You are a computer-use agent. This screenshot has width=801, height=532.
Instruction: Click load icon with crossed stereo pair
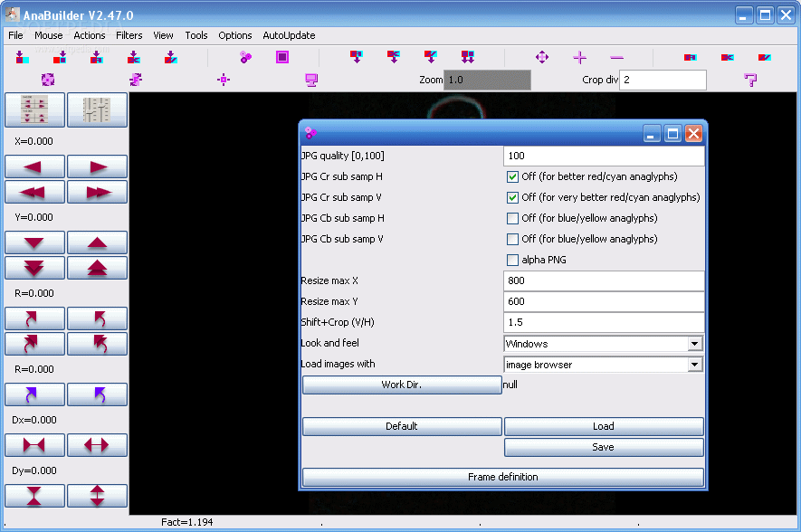pyautogui.click(x=133, y=57)
